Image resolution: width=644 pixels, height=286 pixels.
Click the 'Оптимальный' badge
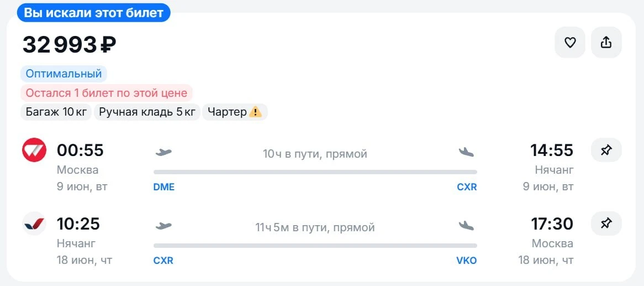[64, 74]
